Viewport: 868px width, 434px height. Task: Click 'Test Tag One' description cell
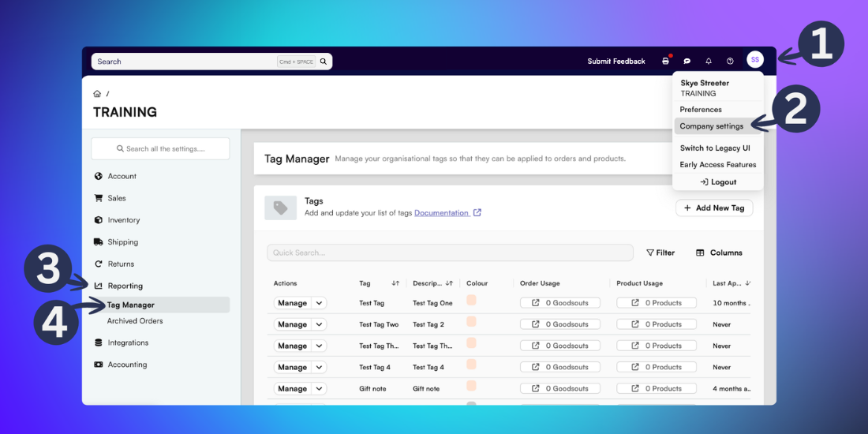coord(433,303)
